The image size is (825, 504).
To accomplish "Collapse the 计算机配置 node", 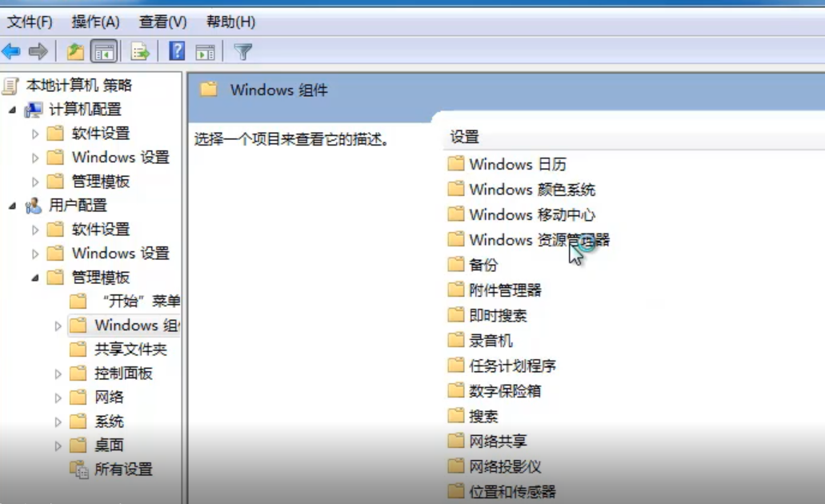I will click(12, 110).
